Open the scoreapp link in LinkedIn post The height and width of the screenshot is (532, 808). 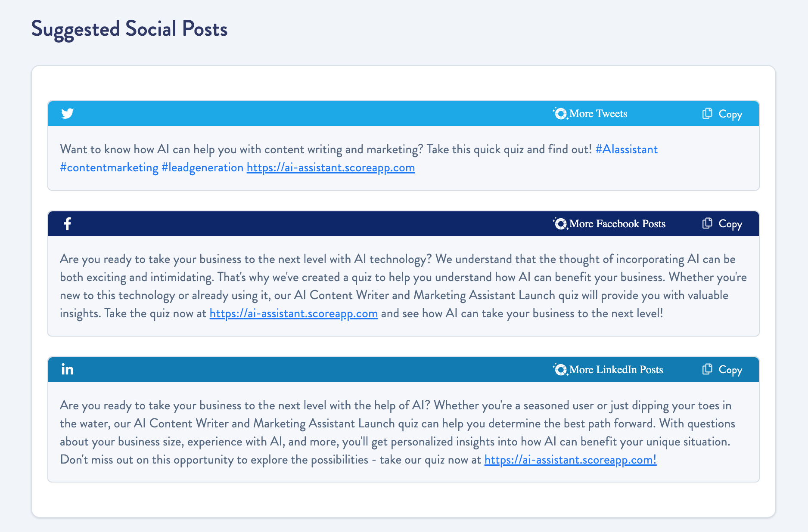[x=570, y=460]
